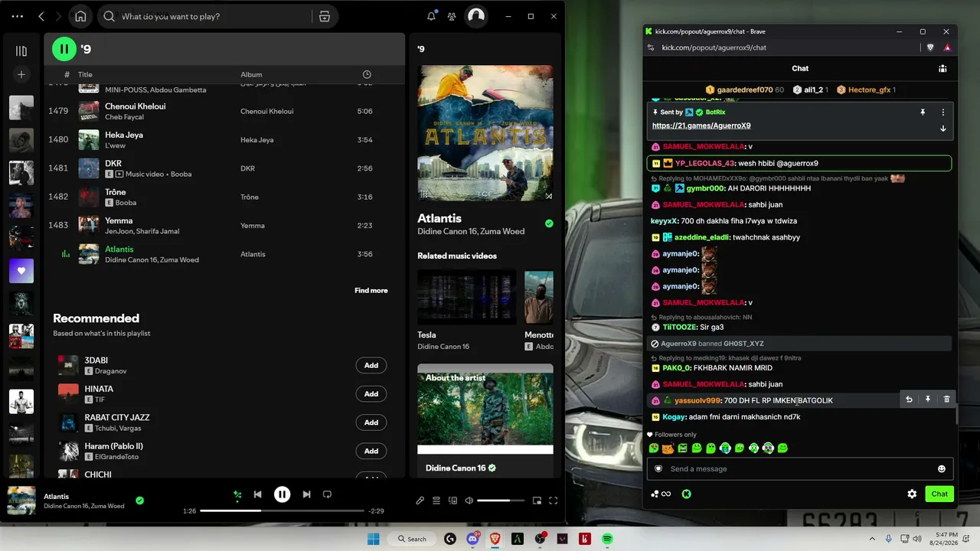Screen dimensions: 980x551
Task: Select the DKR track row
Action: point(224,168)
